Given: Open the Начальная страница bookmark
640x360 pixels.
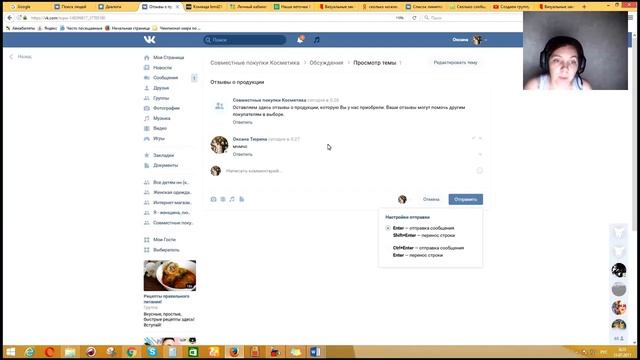Looking at the screenshot, I should 127,28.
